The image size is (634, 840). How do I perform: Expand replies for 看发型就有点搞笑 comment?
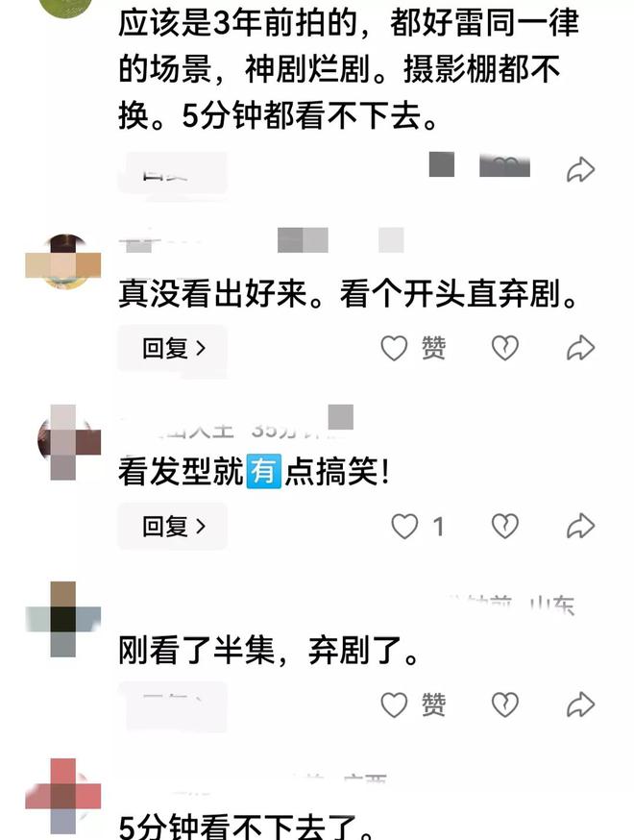172,526
